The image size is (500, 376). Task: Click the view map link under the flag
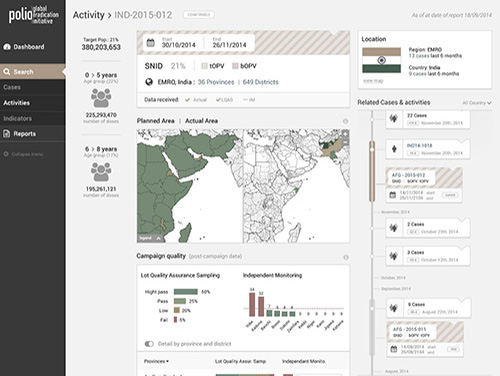(x=373, y=81)
